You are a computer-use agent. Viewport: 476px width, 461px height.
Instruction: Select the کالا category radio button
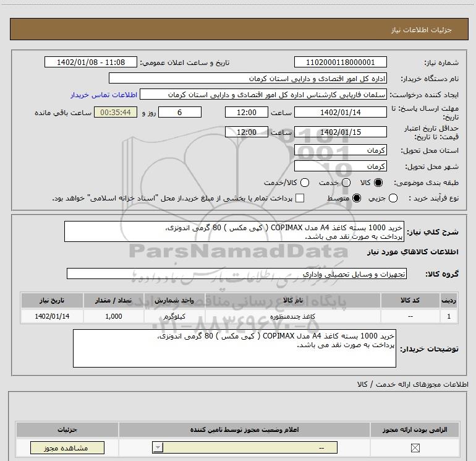pyautogui.click(x=378, y=183)
